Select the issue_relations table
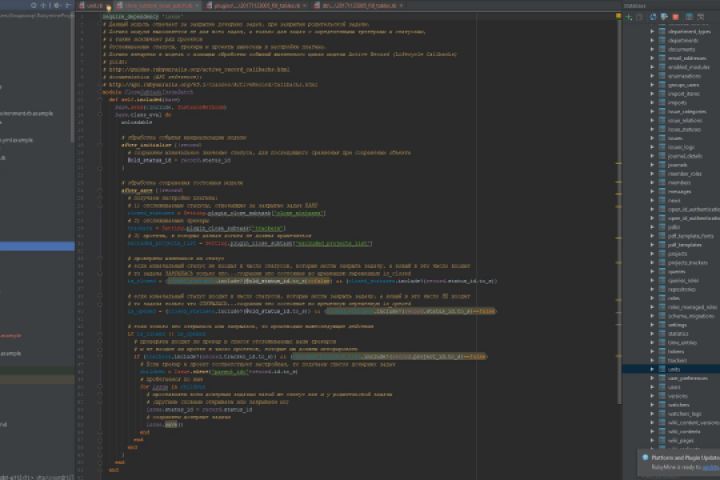Screen dimensions: 720x480 (x=685, y=120)
